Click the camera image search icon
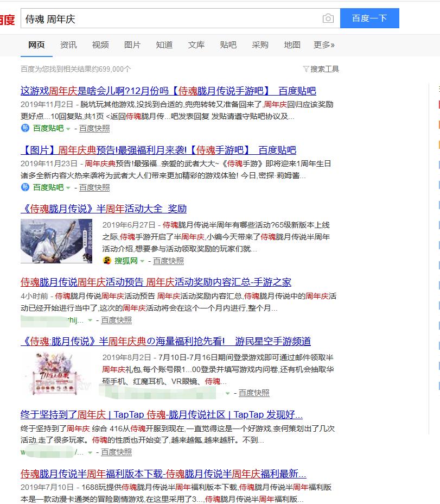Image resolution: width=440 pixels, height=504 pixels. coord(328,18)
